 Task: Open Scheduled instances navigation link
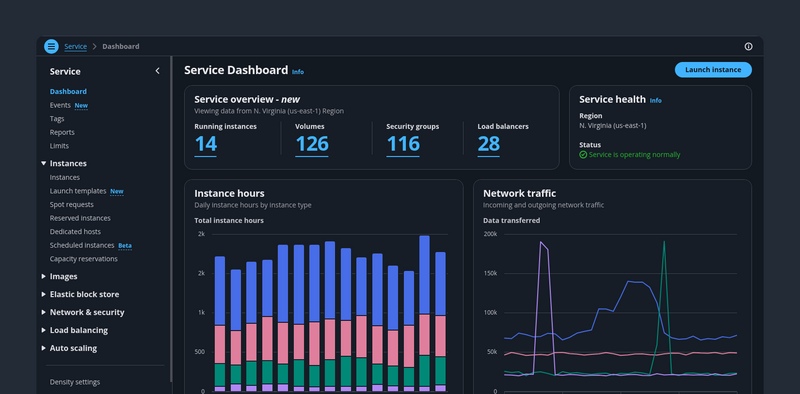[x=82, y=245]
